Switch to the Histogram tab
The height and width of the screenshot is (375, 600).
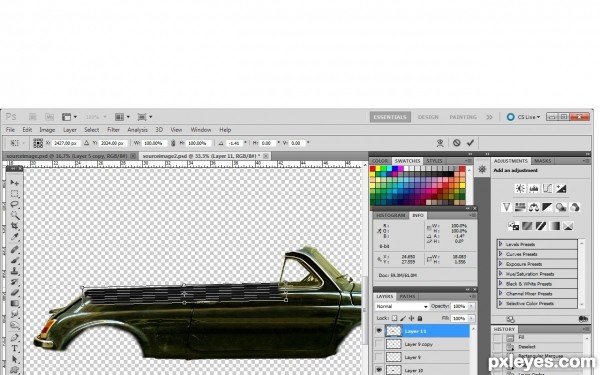point(390,215)
